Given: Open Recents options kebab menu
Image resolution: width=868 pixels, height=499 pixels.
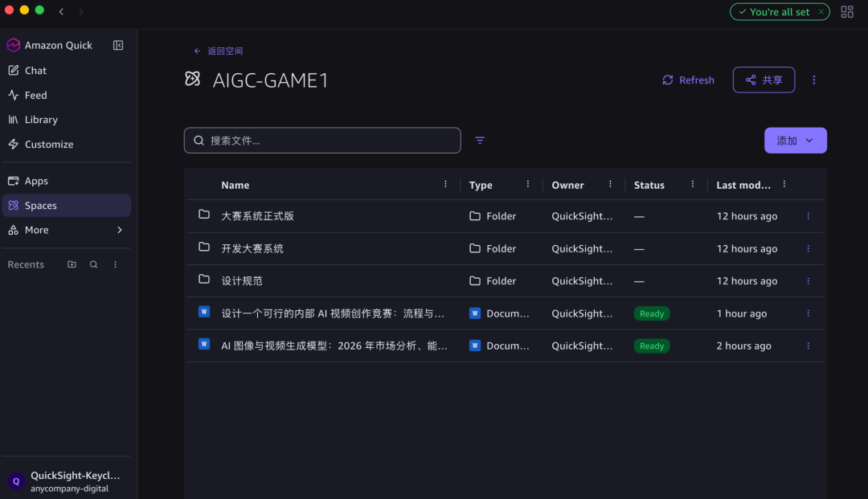Looking at the screenshot, I should pos(115,264).
